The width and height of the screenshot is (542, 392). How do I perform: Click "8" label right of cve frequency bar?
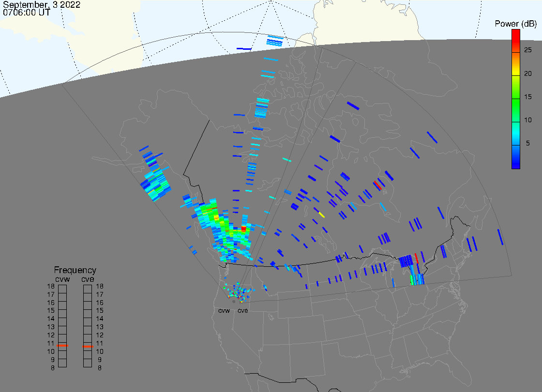point(100,368)
